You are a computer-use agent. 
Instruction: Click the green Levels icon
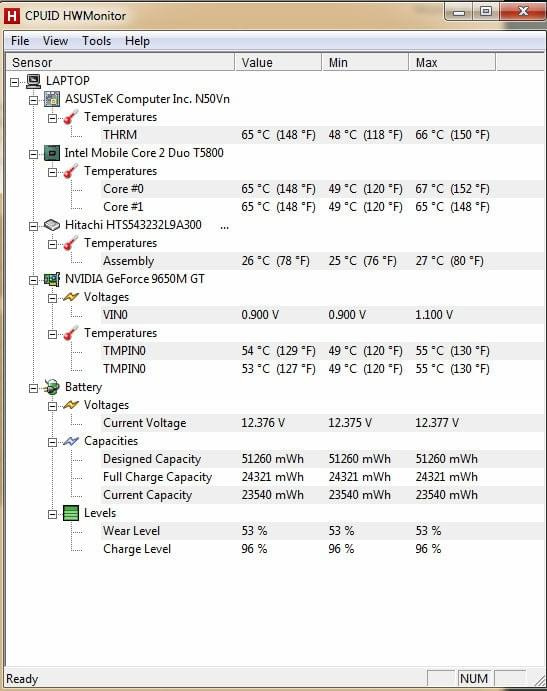[x=71, y=513]
